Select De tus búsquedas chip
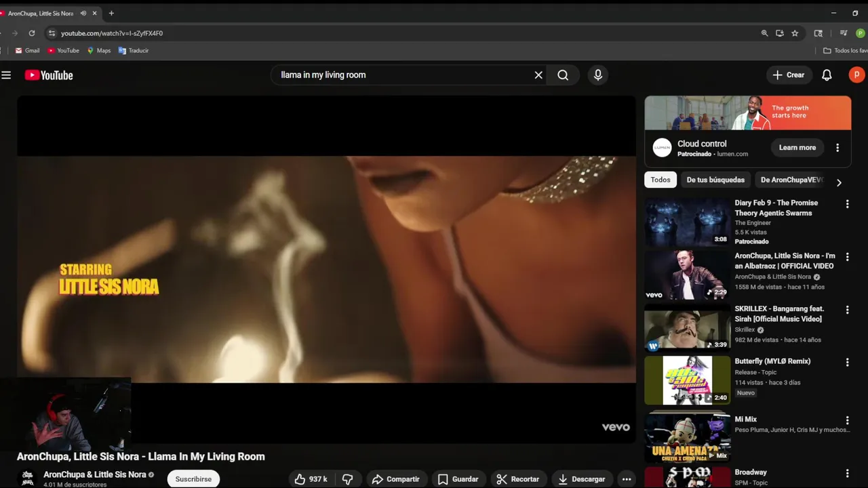Screen dimensions: 868x488 (715, 180)
